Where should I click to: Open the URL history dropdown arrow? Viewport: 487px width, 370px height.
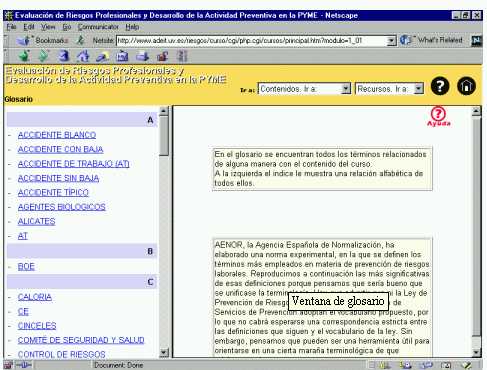pyautogui.click(x=391, y=41)
